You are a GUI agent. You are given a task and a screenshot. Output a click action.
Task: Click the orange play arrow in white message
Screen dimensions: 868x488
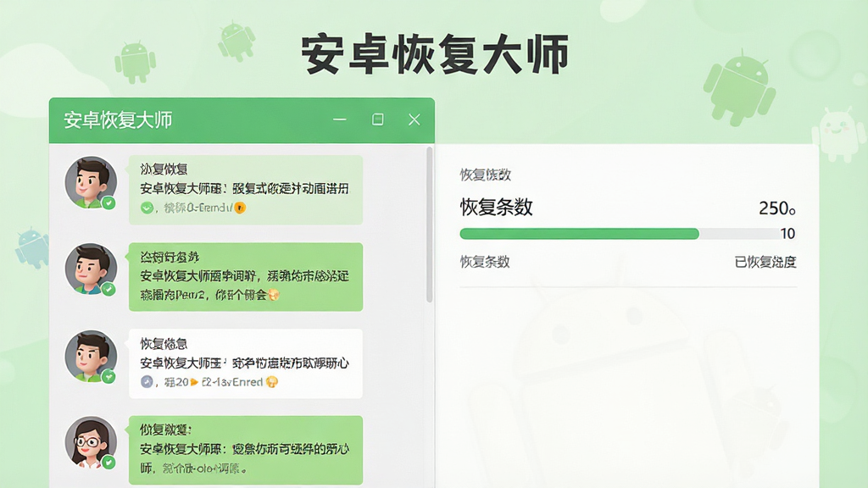194,382
